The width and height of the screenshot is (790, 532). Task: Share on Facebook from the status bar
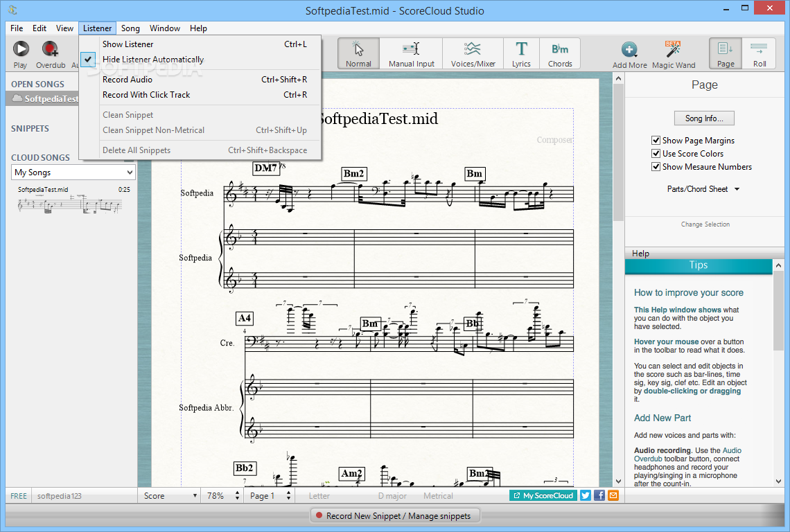(599, 495)
